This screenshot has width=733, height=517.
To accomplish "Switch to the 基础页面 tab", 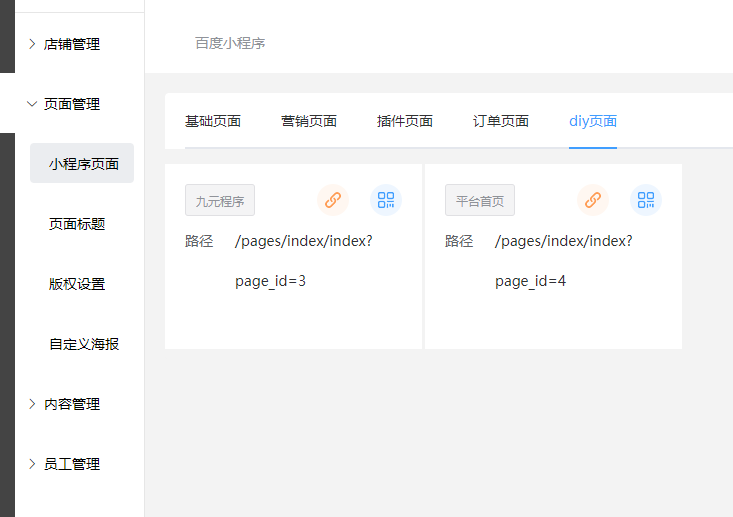I will point(213,122).
